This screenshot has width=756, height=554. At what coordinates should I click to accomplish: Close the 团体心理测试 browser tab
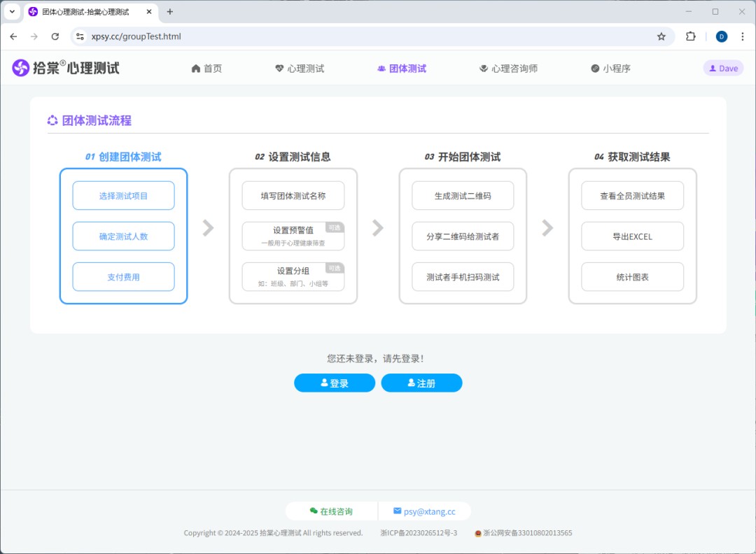pos(149,12)
